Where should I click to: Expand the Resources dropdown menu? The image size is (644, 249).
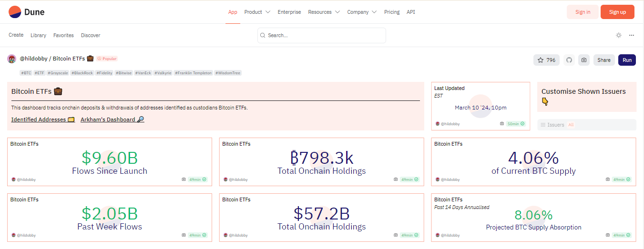pyautogui.click(x=324, y=12)
